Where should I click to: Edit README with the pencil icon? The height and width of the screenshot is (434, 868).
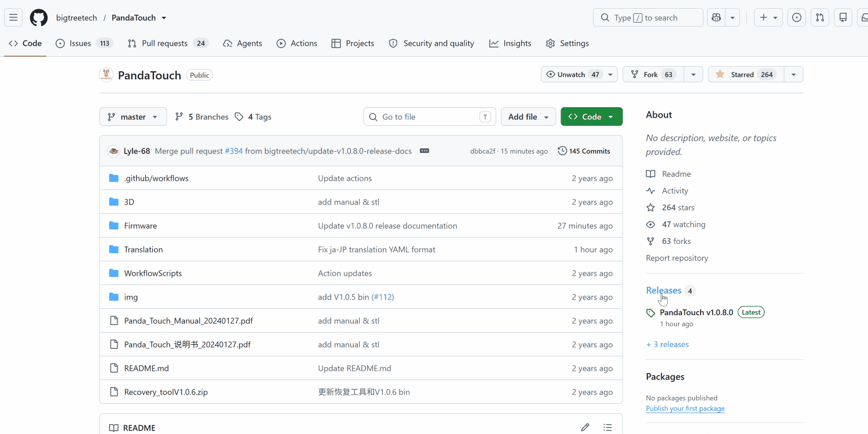click(x=585, y=428)
